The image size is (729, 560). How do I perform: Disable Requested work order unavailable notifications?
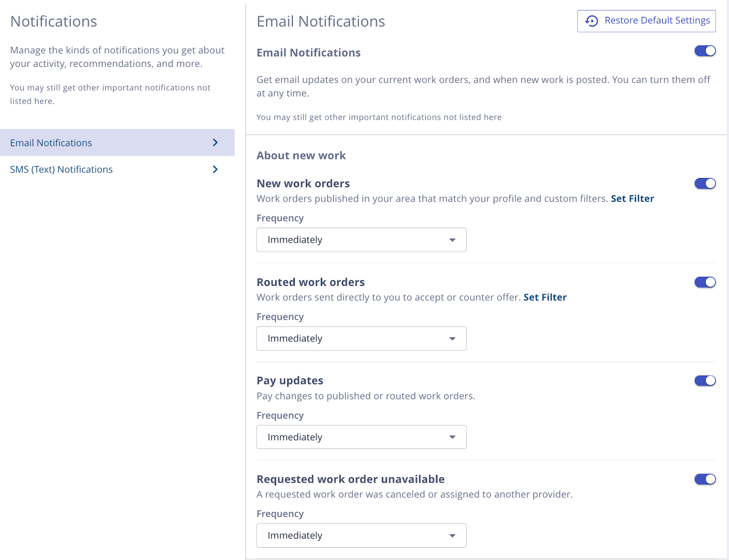[704, 479]
